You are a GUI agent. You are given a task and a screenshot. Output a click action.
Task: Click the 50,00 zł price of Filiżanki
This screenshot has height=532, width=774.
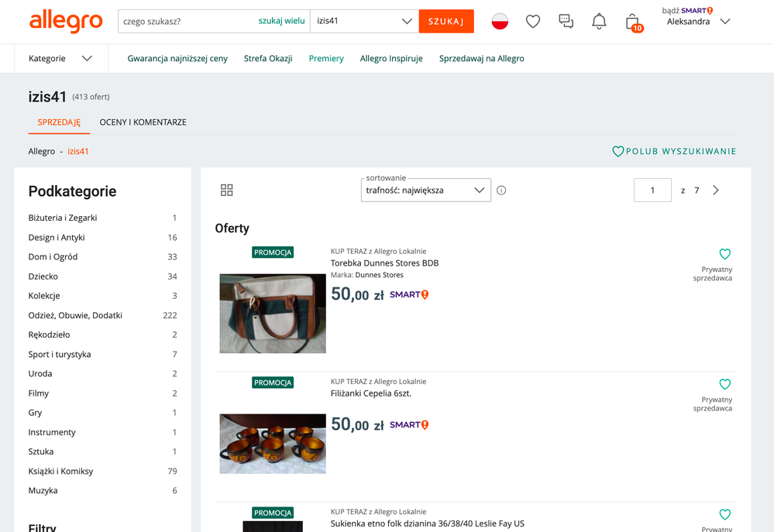(357, 424)
